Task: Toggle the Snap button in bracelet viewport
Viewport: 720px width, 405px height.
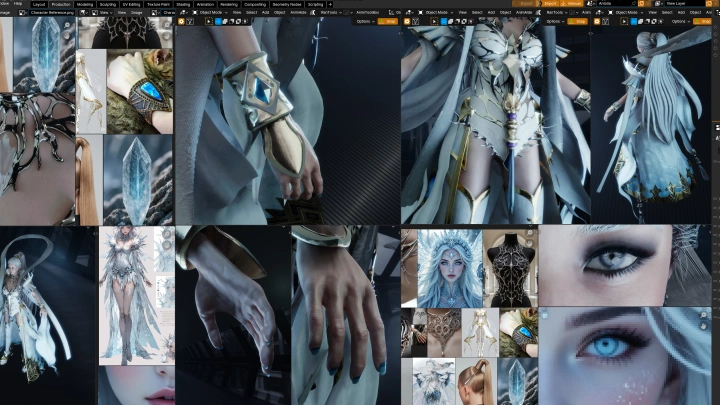Action: point(388,22)
